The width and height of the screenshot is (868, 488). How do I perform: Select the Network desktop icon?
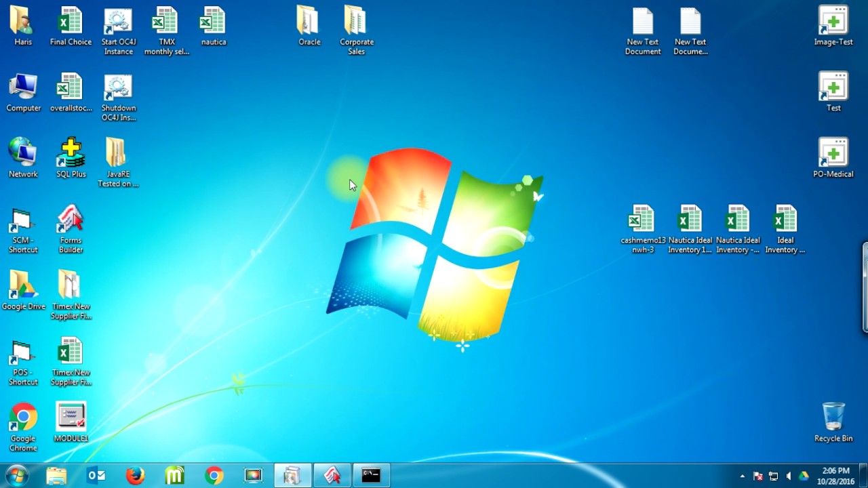pos(23,158)
